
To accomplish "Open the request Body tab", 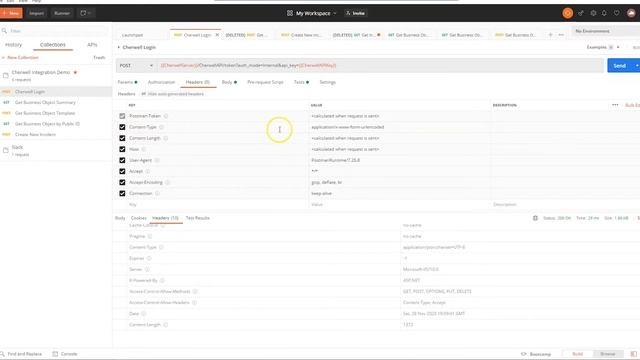I will point(229,82).
